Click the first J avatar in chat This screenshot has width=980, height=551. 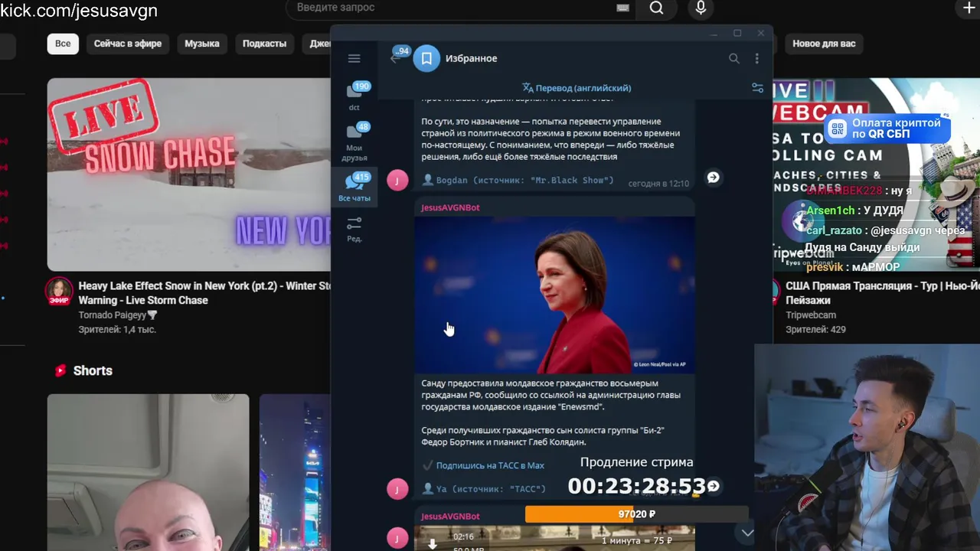click(397, 181)
